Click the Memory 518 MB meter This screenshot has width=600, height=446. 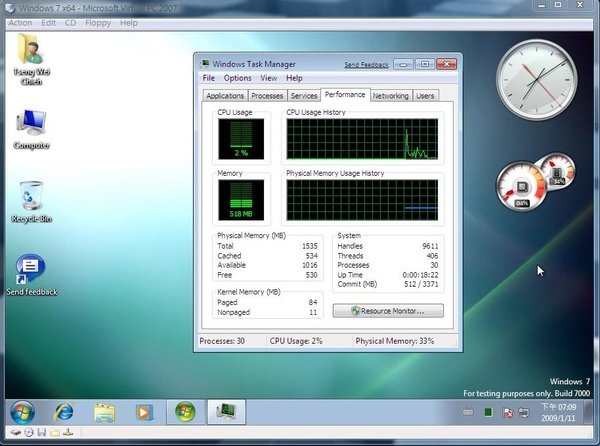(241, 200)
